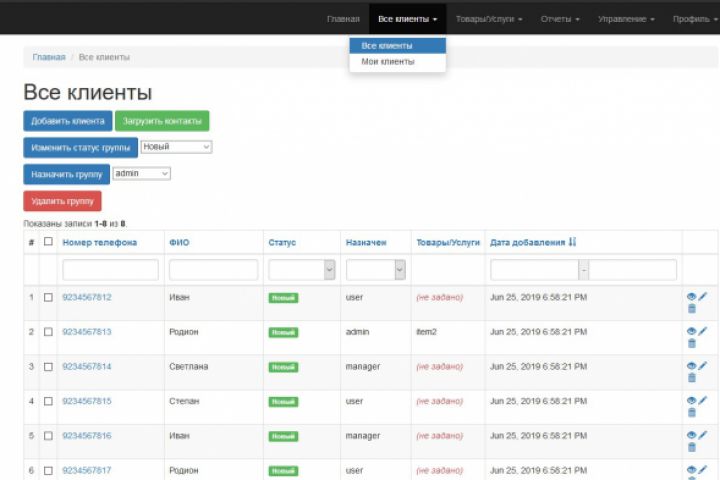View client 9234567812 via eye icon
Image resolution: width=720 pixels, height=480 pixels.
[691, 297]
